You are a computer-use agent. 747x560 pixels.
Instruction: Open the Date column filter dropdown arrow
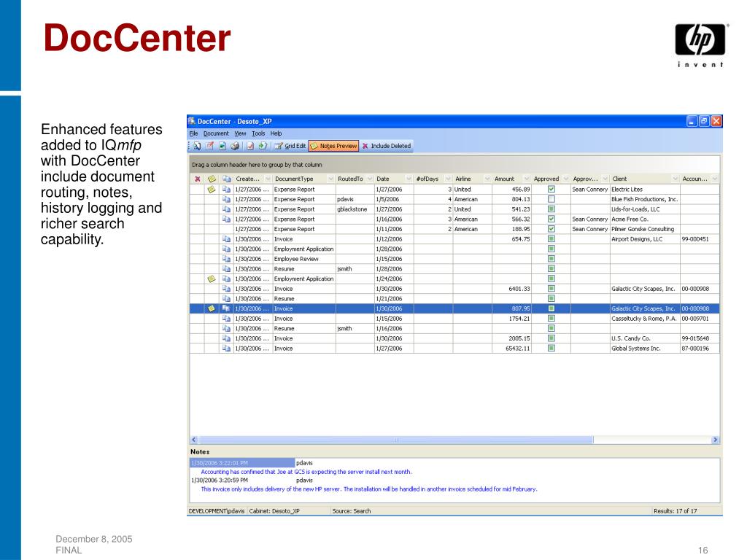pos(409,179)
